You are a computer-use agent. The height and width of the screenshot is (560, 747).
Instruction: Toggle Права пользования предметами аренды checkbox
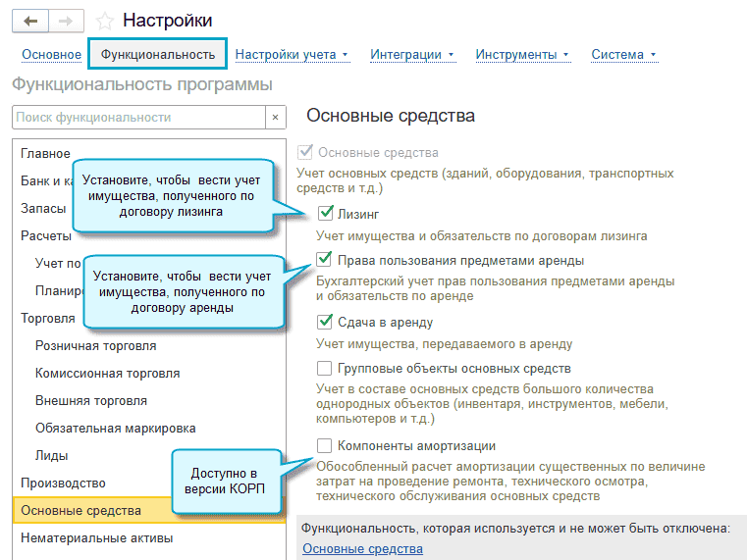pos(324,259)
